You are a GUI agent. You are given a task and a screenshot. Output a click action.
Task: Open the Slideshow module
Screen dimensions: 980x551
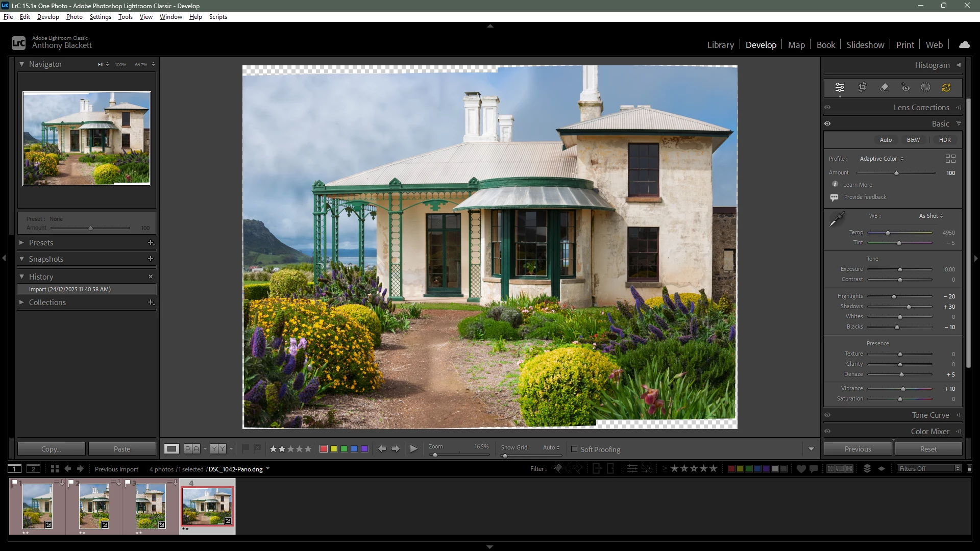tap(865, 45)
